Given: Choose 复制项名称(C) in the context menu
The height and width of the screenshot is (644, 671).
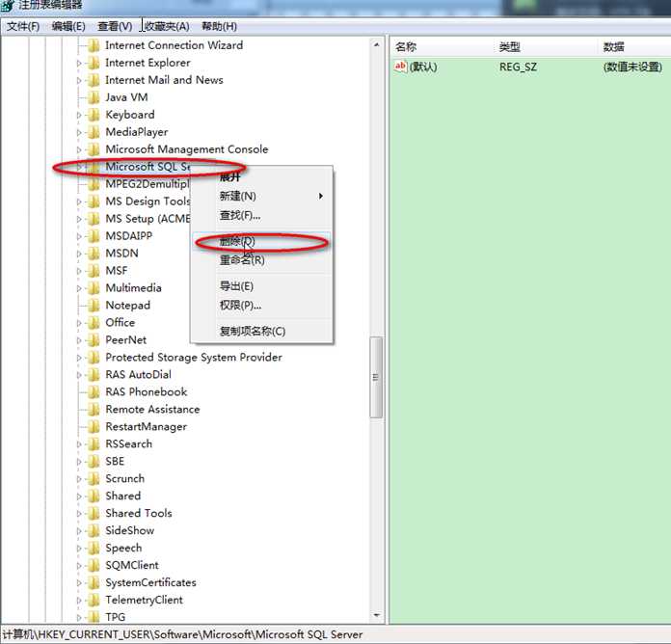Looking at the screenshot, I should coord(262,332).
